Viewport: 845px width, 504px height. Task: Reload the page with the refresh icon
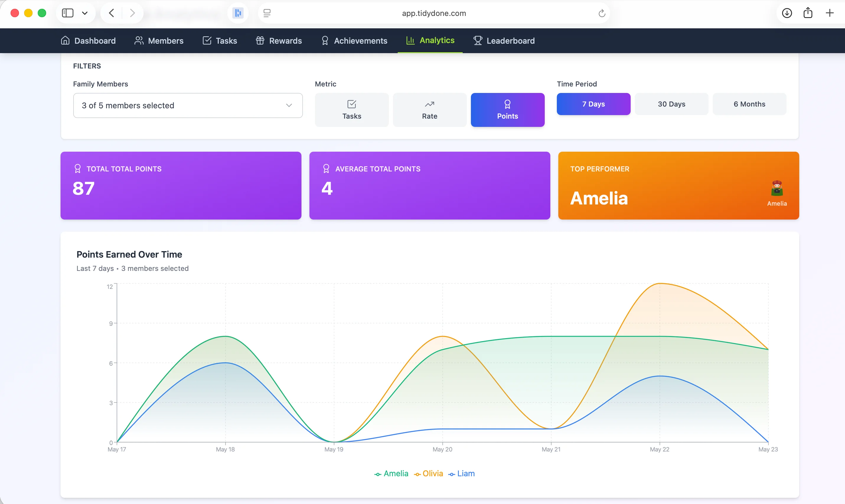pos(602,13)
